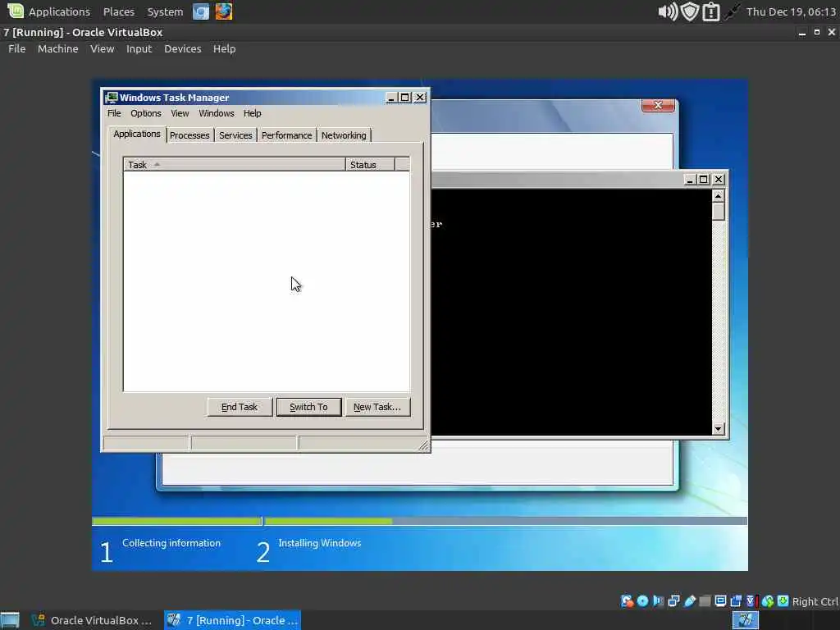Switch to the Performance tab
This screenshot has height=630, width=840.
[x=286, y=135]
